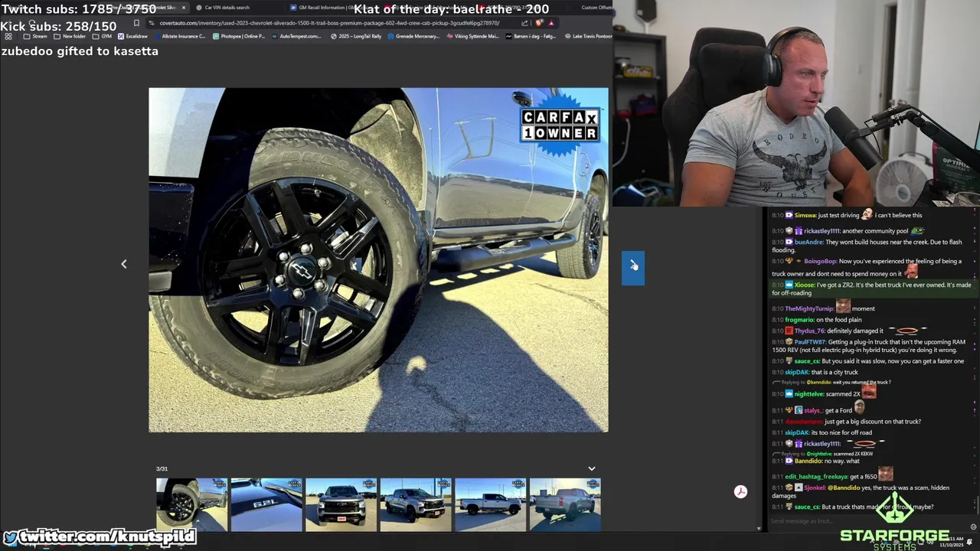Open the Stream bookmarks folder
The width and height of the screenshot is (980, 551).
click(35, 36)
